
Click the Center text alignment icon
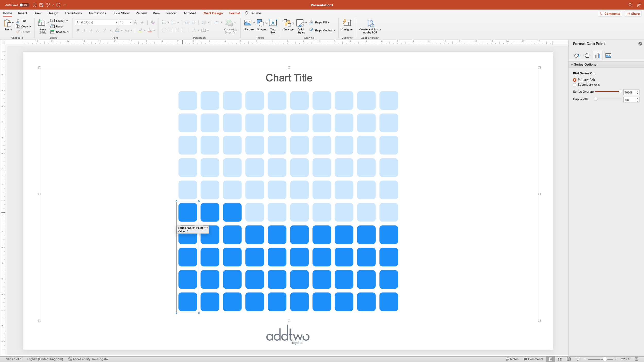pos(171,30)
